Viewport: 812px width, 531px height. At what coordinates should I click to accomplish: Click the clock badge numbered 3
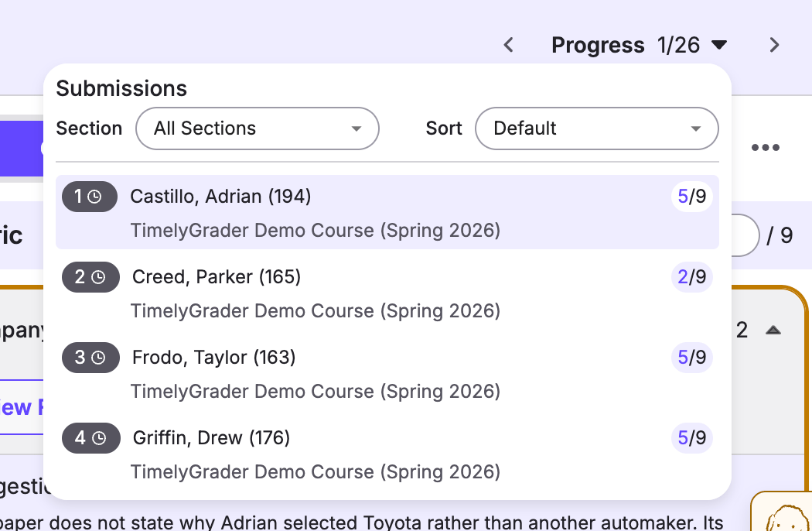[90, 358]
